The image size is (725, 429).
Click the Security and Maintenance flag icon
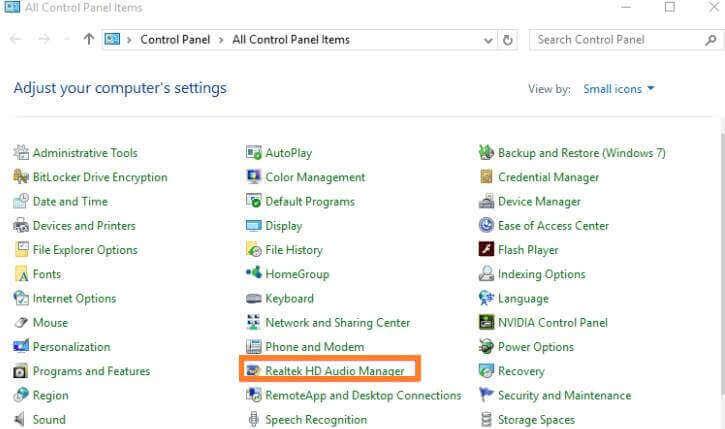(x=486, y=395)
